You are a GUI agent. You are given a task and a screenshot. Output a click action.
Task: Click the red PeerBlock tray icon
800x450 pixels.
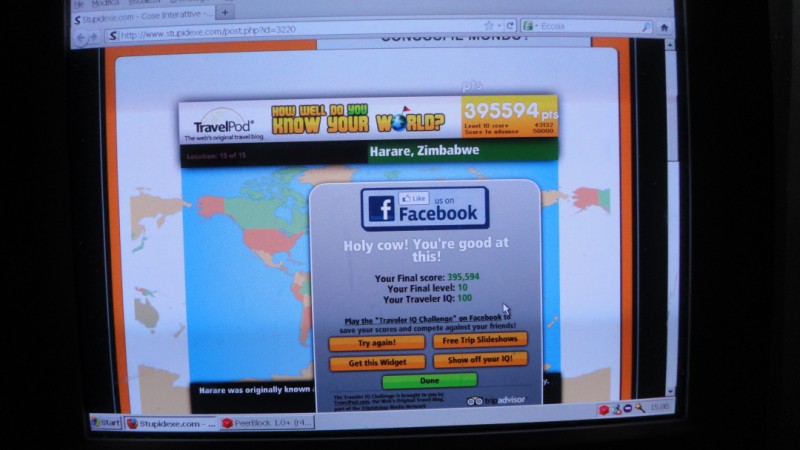[x=604, y=410]
